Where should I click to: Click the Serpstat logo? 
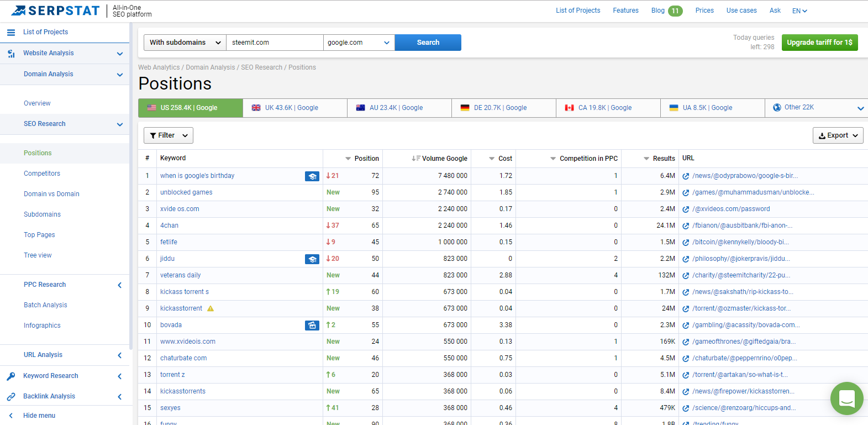click(55, 11)
